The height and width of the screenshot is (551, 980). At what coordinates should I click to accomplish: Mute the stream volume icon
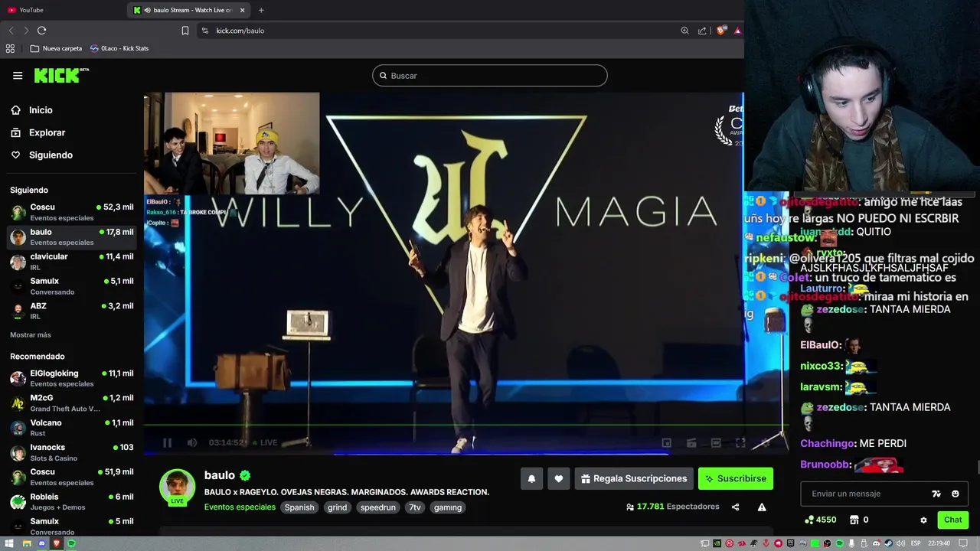pos(192,442)
